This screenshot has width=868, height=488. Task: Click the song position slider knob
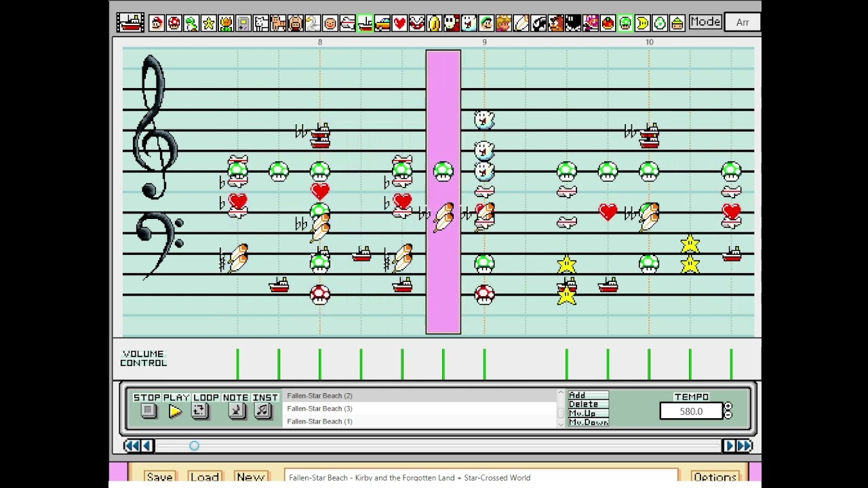tap(194, 445)
